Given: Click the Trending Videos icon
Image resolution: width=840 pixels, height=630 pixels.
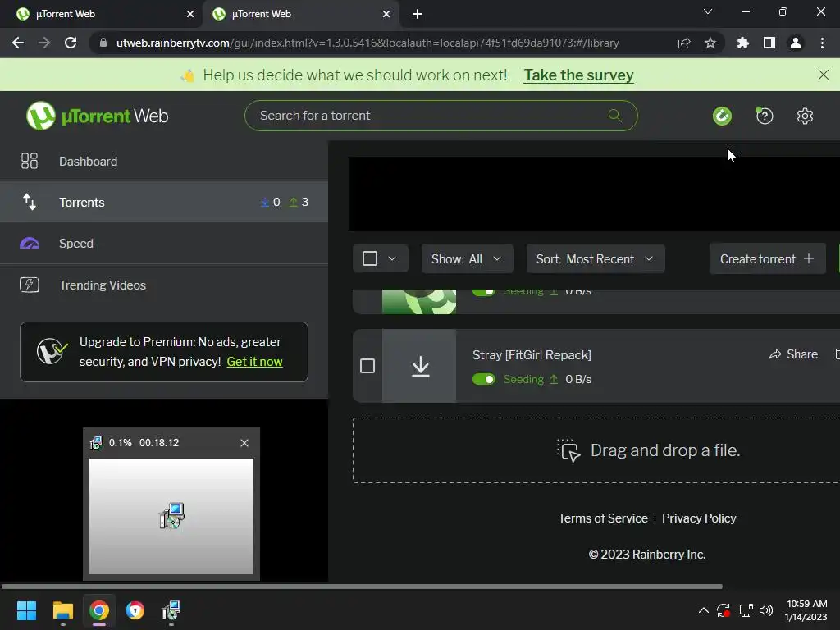Looking at the screenshot, I should point(30,285).
